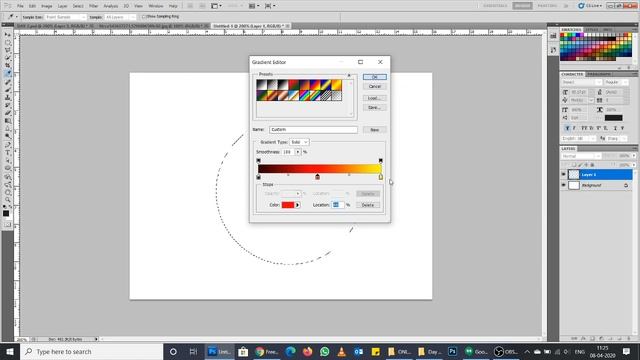Open the Window menu
Viewport: 640px width, 360px height.
(x=156, y=6)
